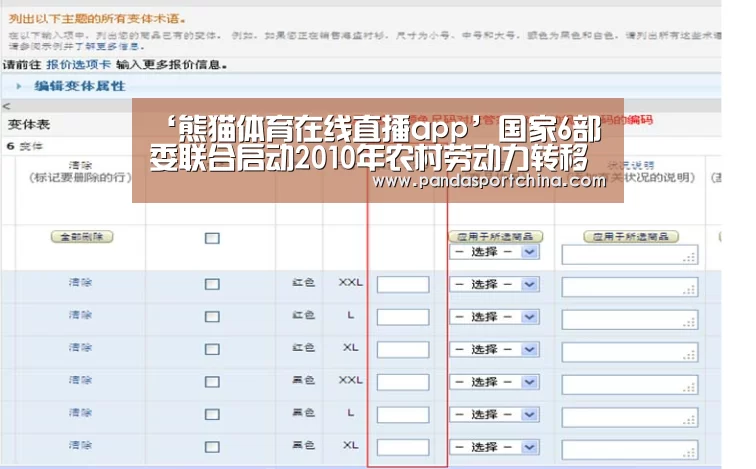Click the code input field for 黑色 XL
756x469 pixels.
403,447
